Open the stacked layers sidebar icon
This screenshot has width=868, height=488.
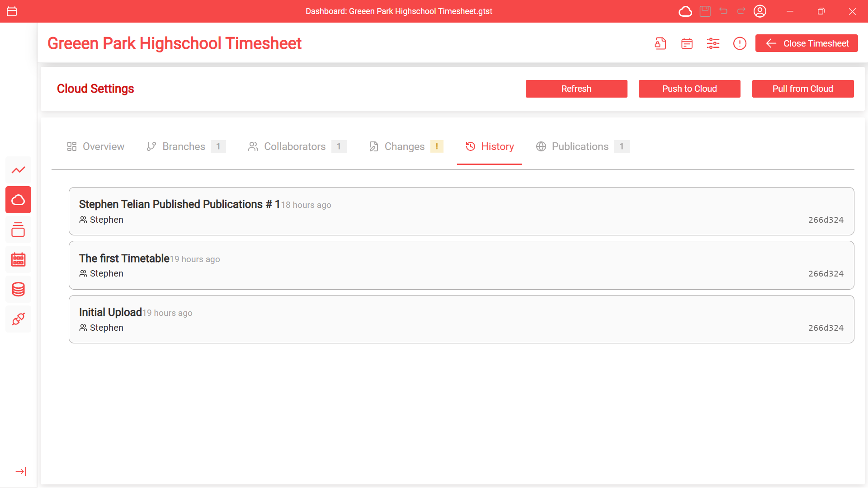18,230
